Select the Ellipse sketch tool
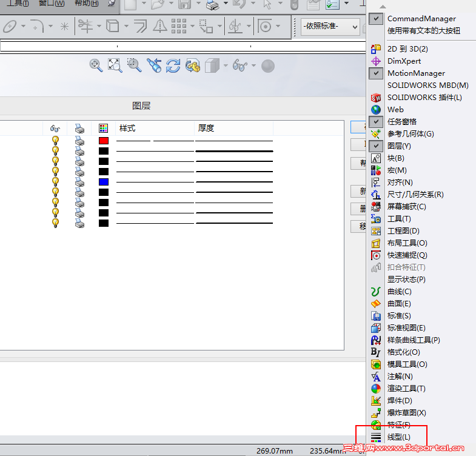The width and height of the screenshot is (476, 456). pyautogui.click(x=10, y=27)
